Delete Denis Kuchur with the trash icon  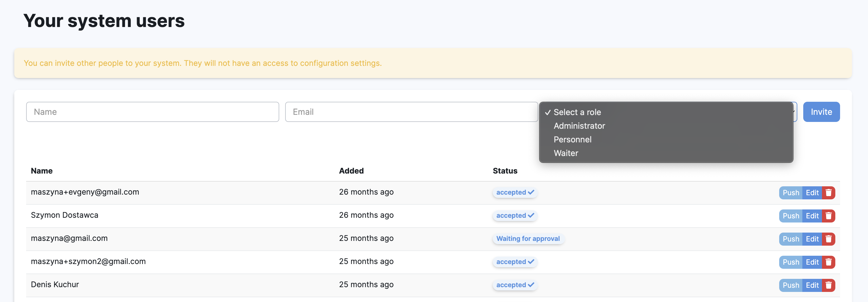tap(828, 285)
